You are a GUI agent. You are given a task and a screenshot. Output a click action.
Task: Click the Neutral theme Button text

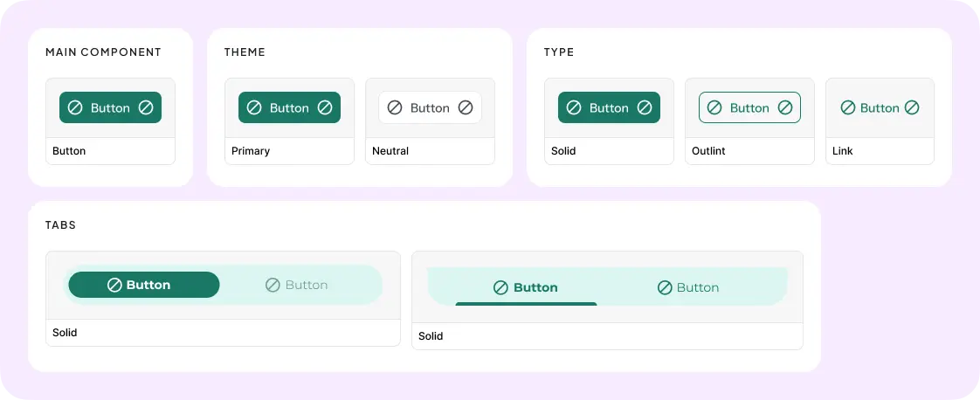(x=430, y=108)
